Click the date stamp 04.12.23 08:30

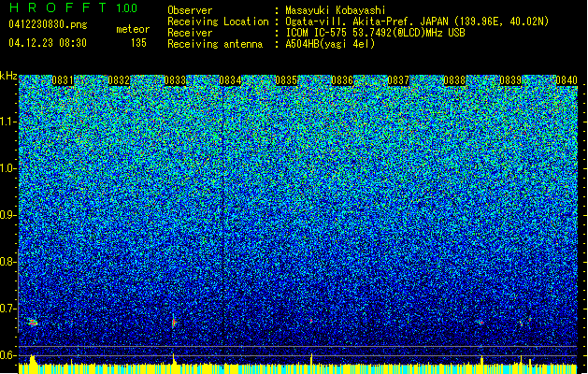(48, 42)
